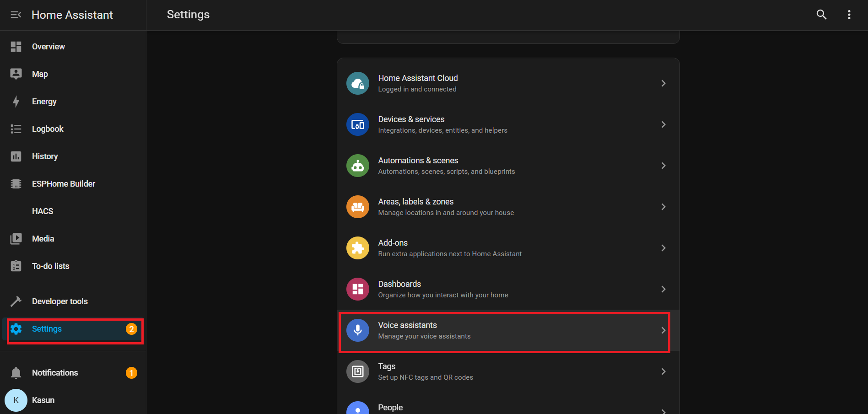Open Areas, labels & zones
This screenshot has width=868, height=414.
(x=508, y=207)
